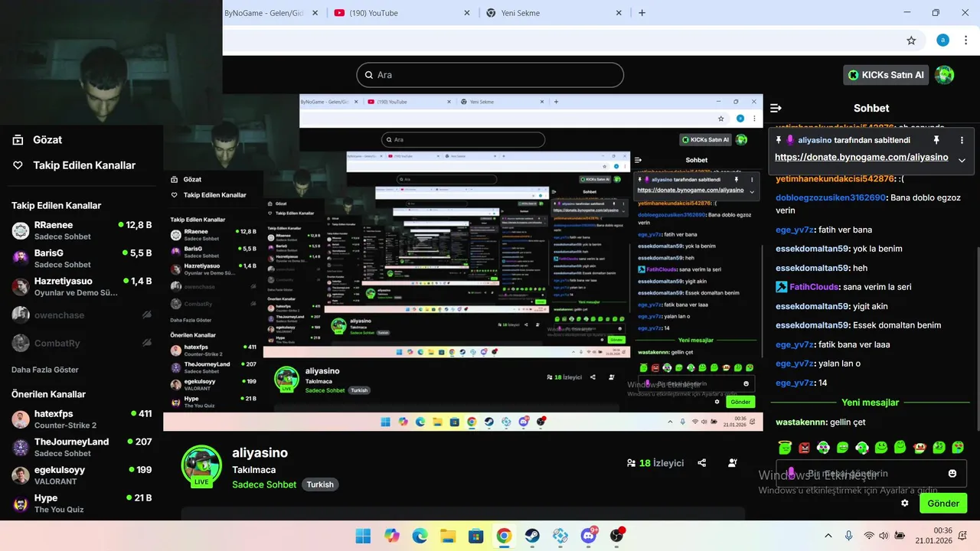Expand pinned message with chevron arrow
The width and height of the screenshot is (980, 551).
pos(962,160)
